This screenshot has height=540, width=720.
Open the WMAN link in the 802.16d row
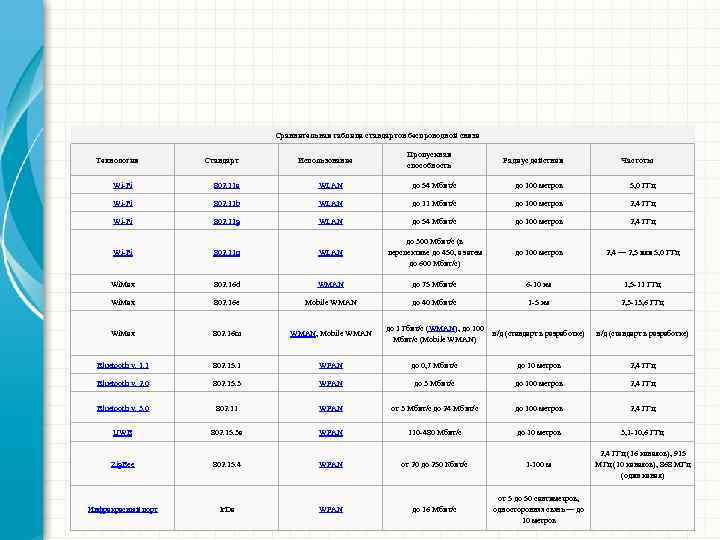coord(331,284)
